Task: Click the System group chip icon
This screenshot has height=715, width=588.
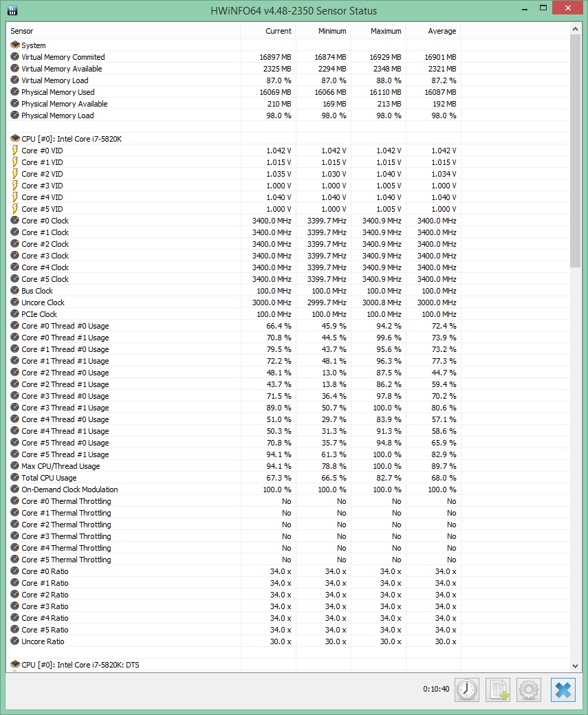Action: [15, 45]
